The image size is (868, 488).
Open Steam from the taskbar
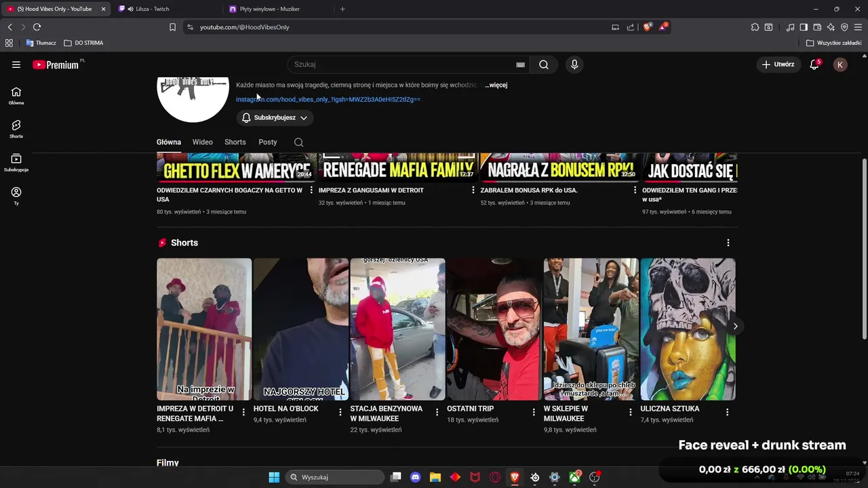click(x=535, y=477)
